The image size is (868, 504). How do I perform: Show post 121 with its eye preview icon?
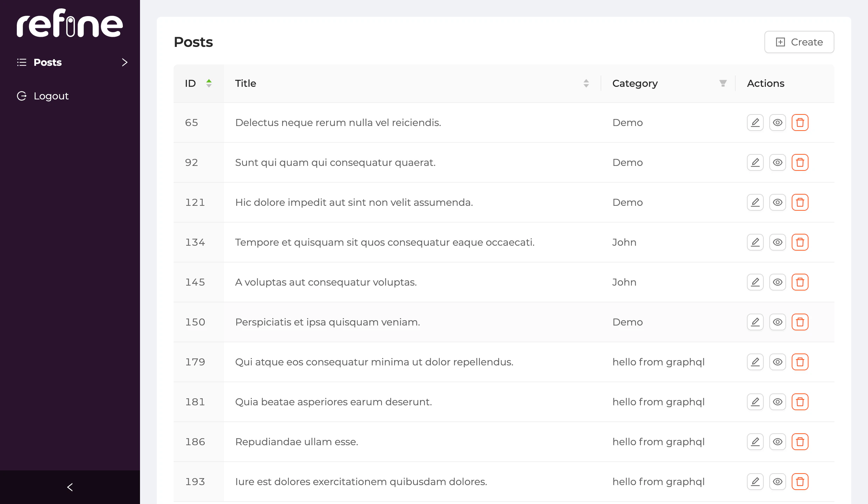tap(777, 202)
